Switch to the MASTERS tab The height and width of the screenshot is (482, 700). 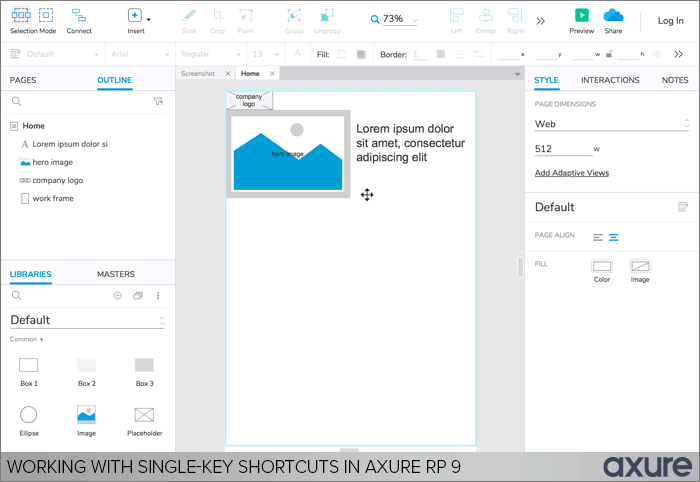(x=116, y=274)
